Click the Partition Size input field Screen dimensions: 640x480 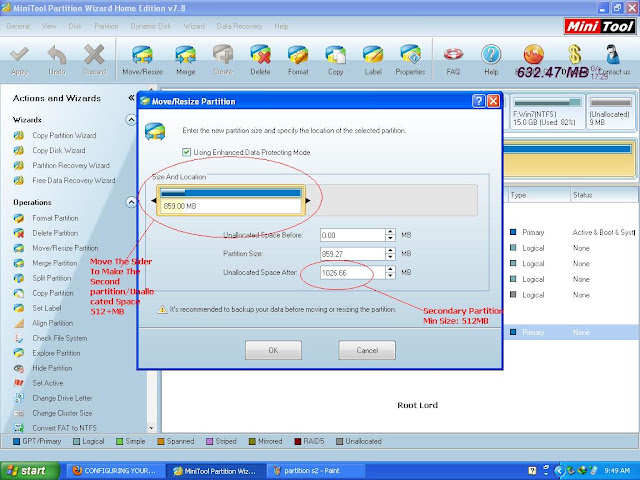[353, 254]
